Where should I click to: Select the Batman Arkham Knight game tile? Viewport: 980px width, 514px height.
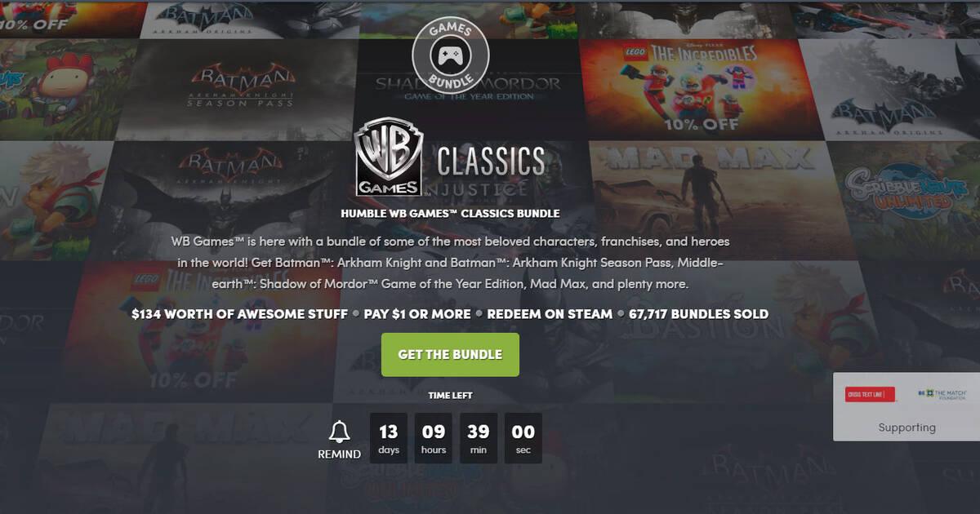pyautogui.click(x=229, y=200)
